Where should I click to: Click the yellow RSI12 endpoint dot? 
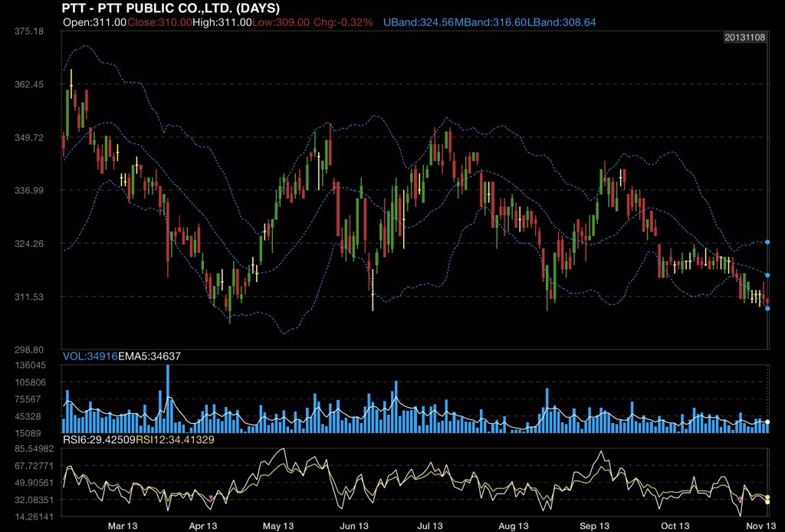767,498
